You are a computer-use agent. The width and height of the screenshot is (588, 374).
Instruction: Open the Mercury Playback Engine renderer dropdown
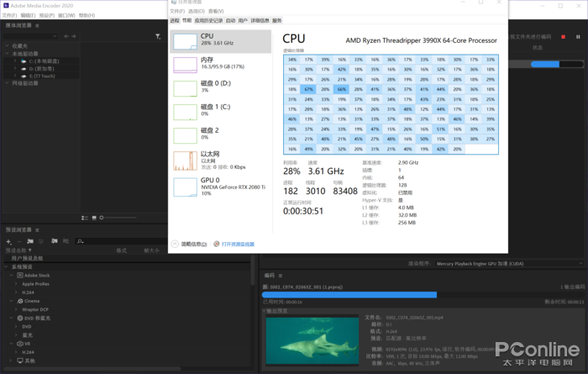pos(510,264)
